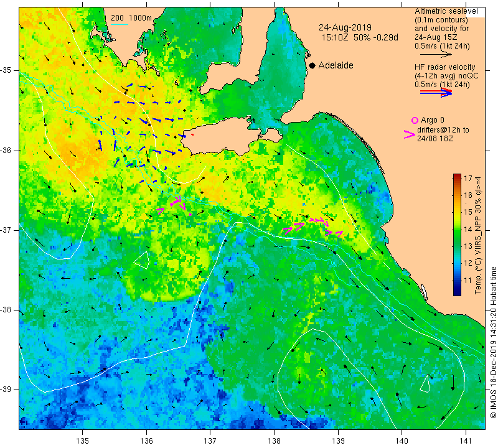
Task: Click the -38 latitude axis label
Action: pyautogui.click(x=7, y=310)
